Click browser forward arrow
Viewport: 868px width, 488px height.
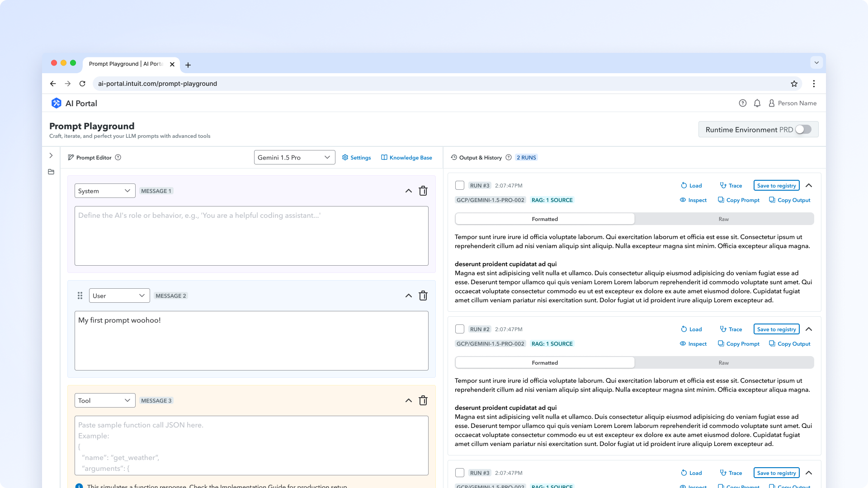point(68,84)
